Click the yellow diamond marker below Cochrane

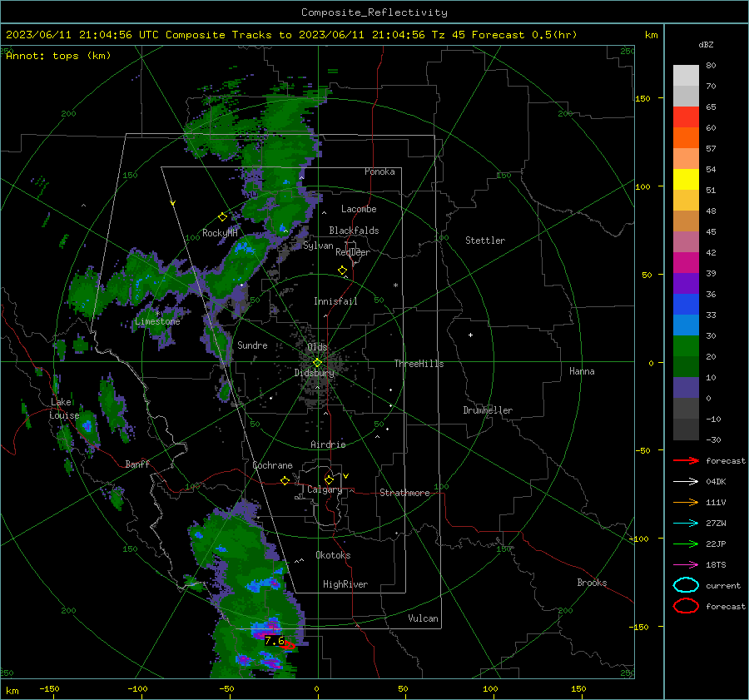coord(285,480)
